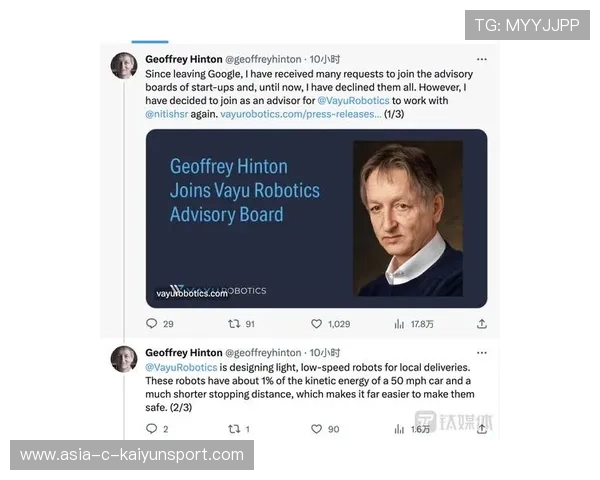Image resolution: width=600 pixels, height=480 pixels.
Task: Share the second tweet via upload icon
Action: [482, 429]
